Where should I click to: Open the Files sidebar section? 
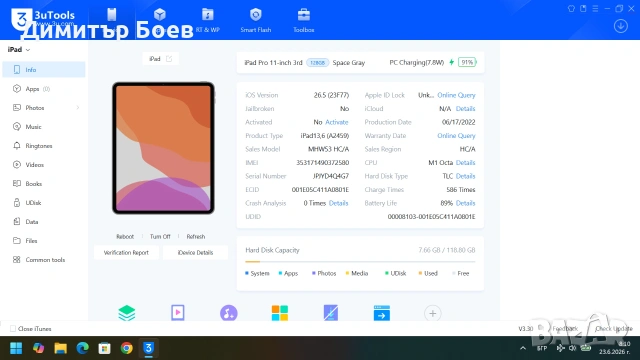coord(44,240)
